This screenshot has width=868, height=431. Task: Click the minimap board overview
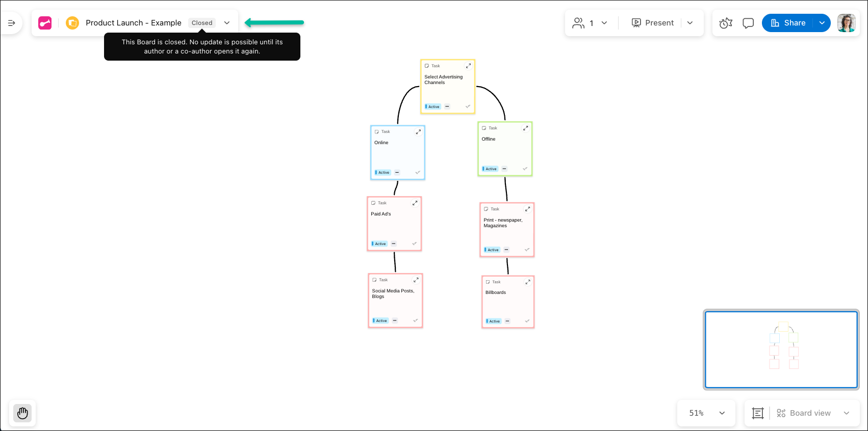[x=781, y=349]
